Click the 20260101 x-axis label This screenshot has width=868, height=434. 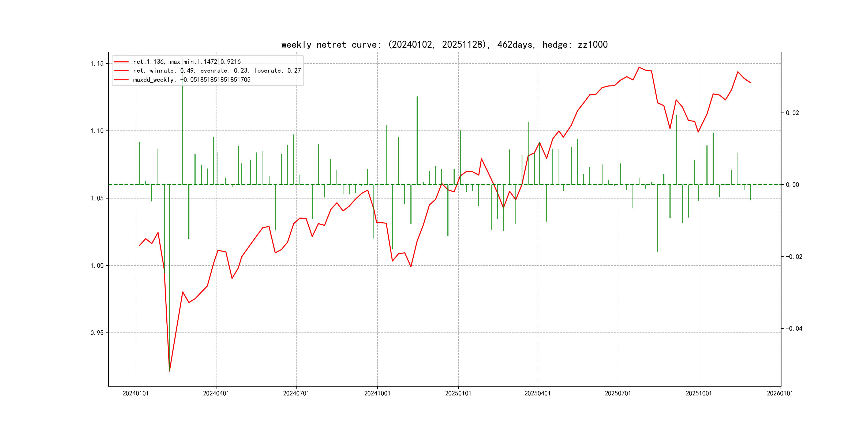pos(780,394)
